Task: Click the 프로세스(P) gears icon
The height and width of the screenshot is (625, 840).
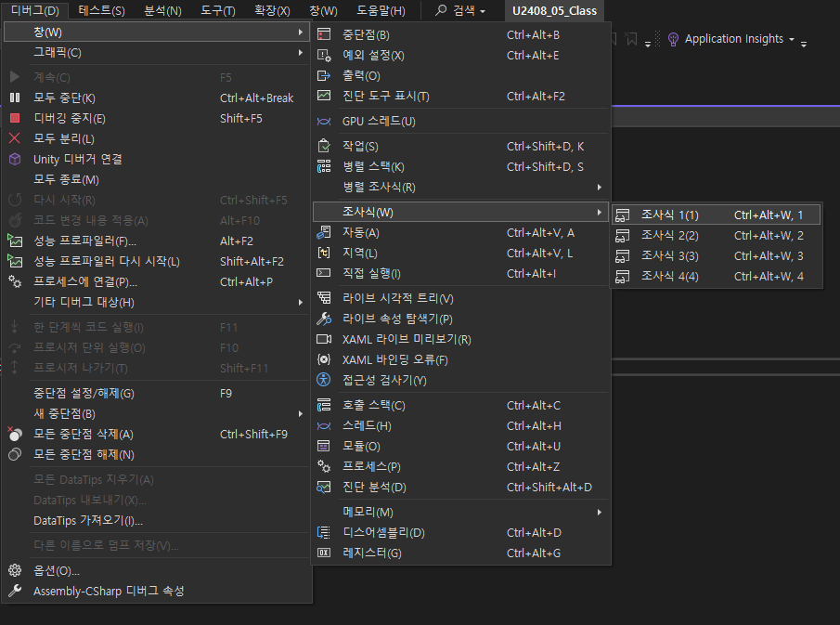Action: [x=324, y=467]
